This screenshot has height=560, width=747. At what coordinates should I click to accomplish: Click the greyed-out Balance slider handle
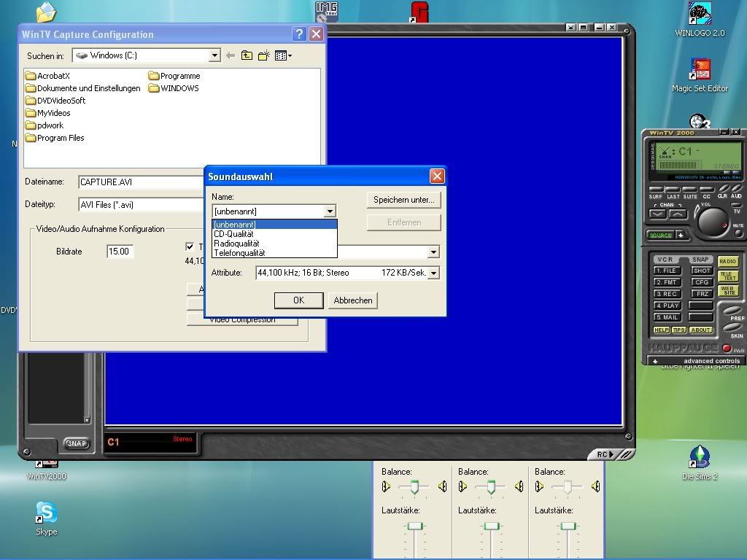[568, 487]
